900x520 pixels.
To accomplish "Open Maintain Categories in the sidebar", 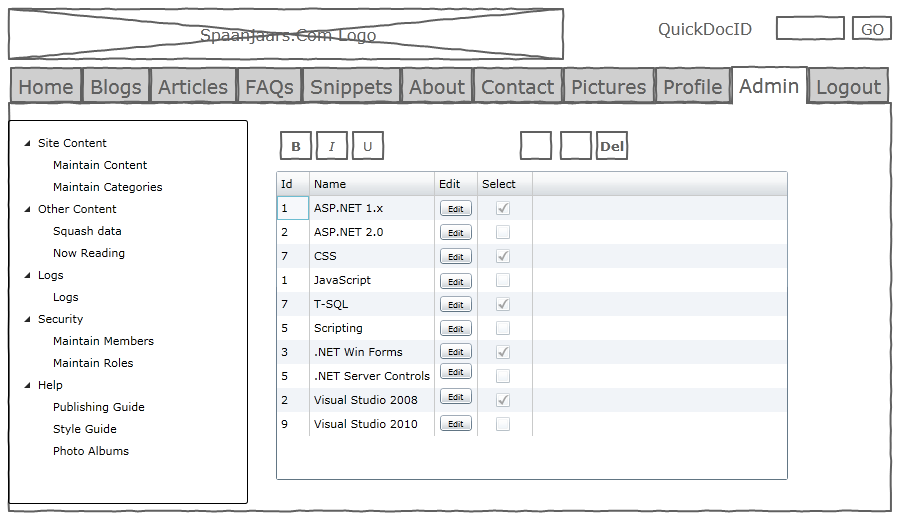I will [x=107, y=187].
